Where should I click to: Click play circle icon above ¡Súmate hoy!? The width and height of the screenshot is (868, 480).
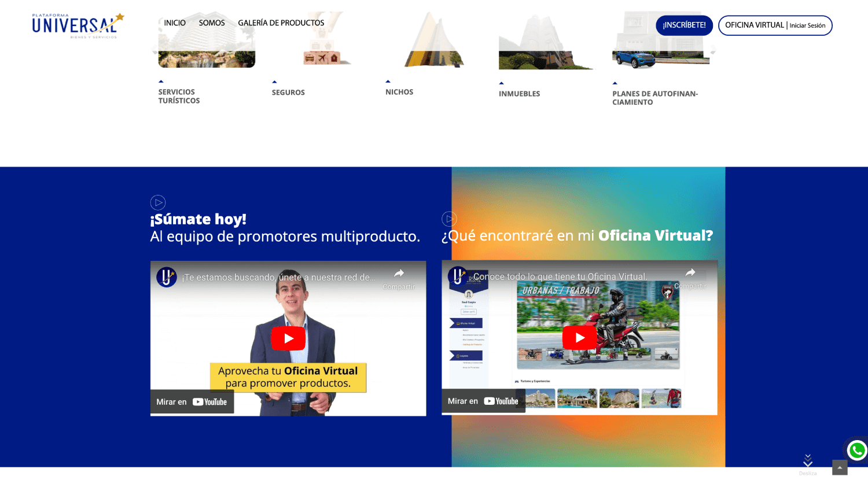158,202
